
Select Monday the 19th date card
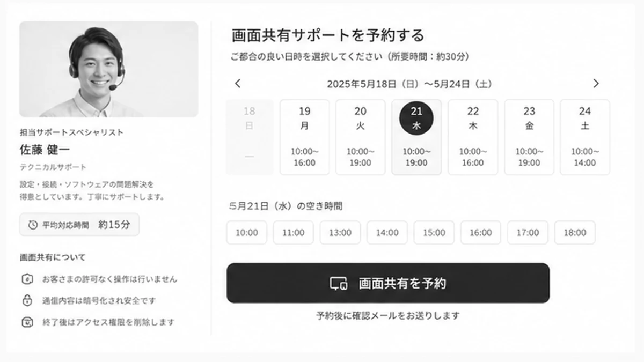click(x=304, y=137)
